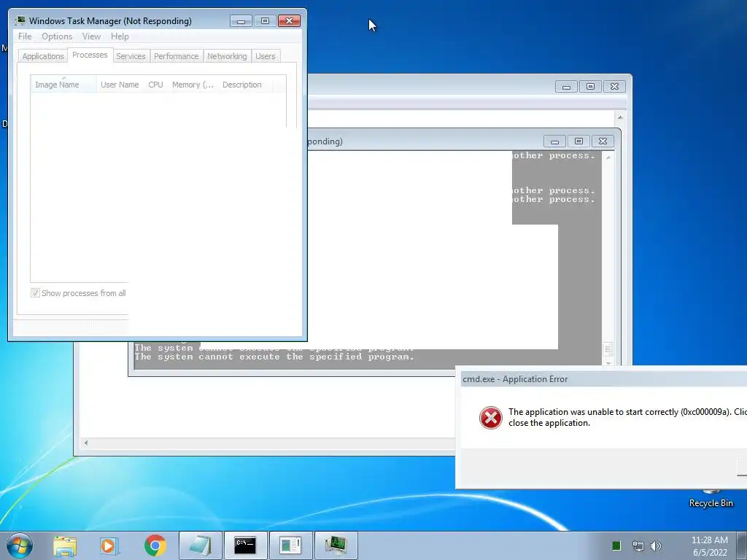Switch to the Applications tab
747x560 pixels.
pyautogui.click(x=43, y=56)
